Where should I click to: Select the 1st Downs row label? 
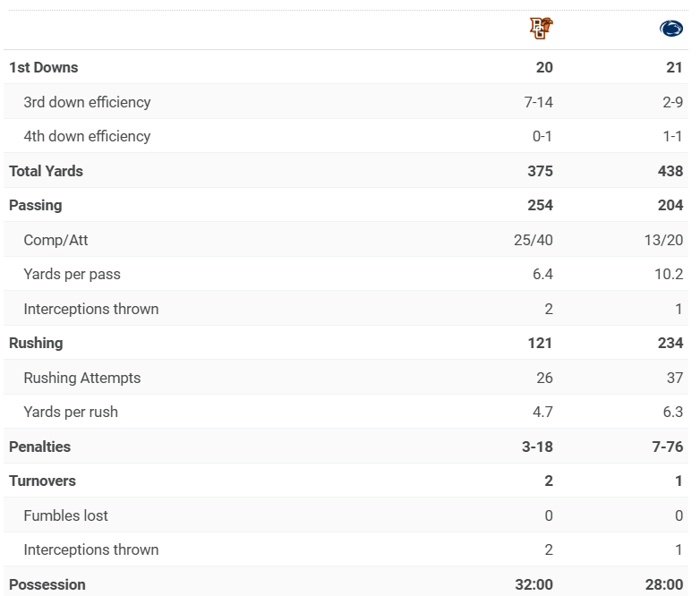click(43, 68)
